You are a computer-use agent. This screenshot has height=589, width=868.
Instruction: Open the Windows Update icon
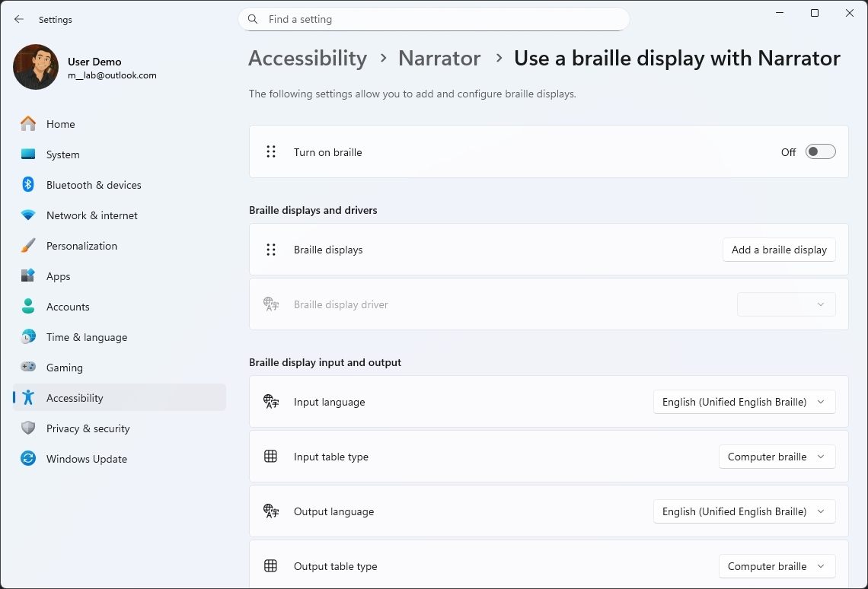coord(28,459)
